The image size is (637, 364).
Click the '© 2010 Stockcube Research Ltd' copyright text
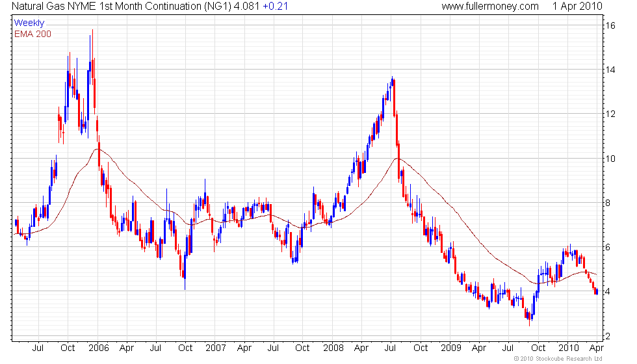coord(558,359)
